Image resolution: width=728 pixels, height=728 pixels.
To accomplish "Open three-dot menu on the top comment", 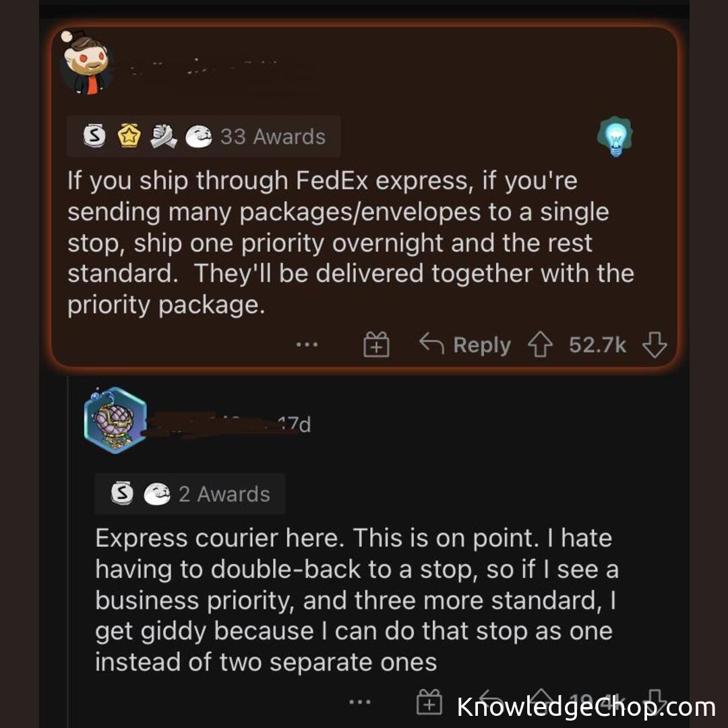I will pyautogui.click(x=307, y=345).
